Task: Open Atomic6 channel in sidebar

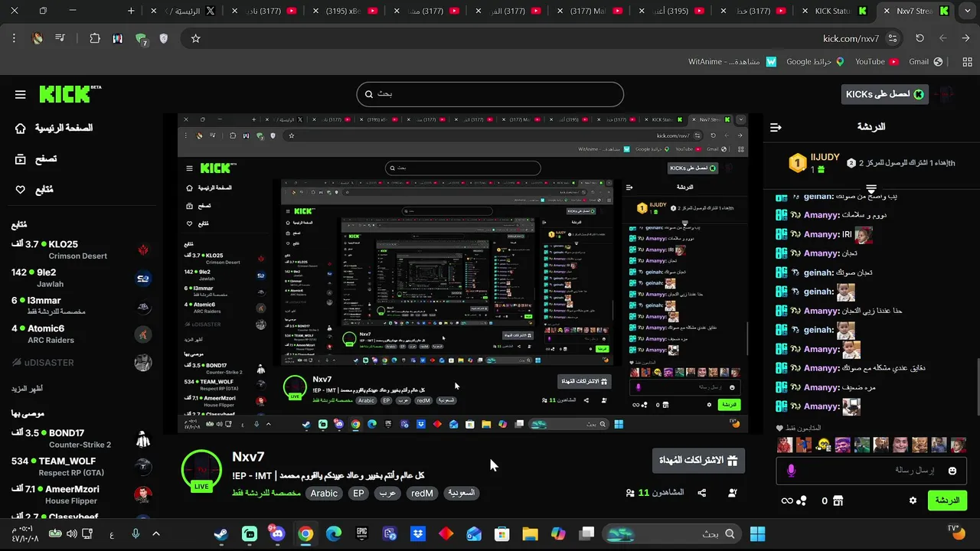Action: tap(81, 334)
